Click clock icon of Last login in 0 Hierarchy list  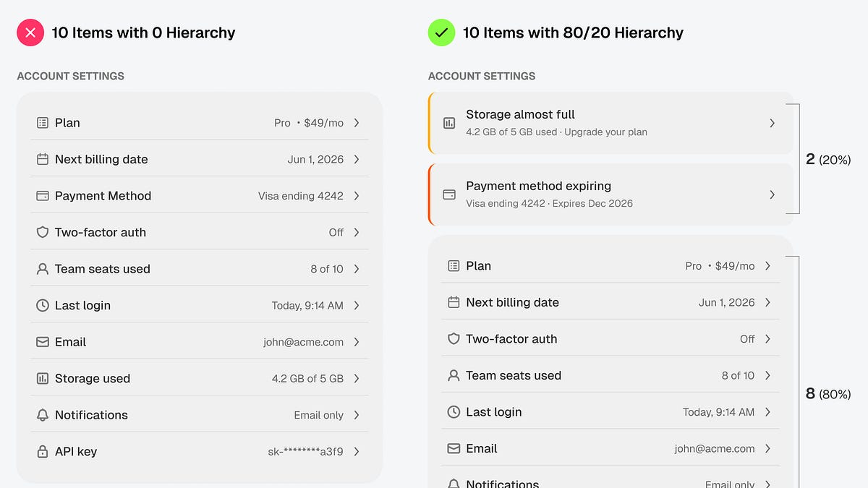[43, 305]
